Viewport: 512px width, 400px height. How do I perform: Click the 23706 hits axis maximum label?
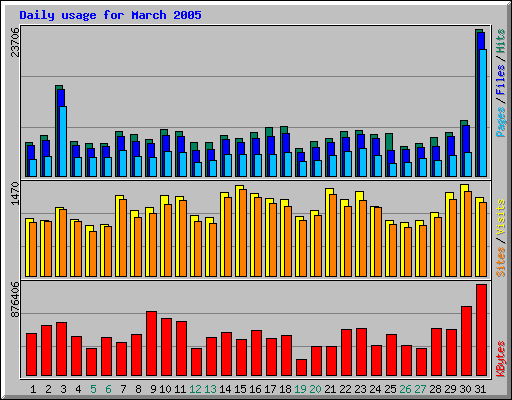point(16,42)
